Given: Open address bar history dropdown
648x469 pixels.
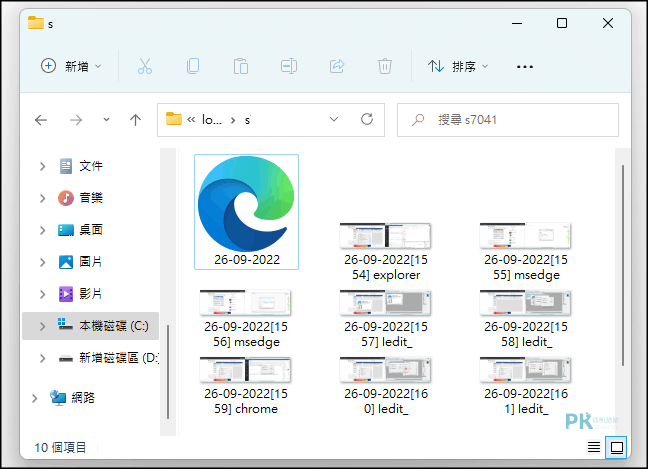Looking at the screenshot, I should (x=334, y=119).
